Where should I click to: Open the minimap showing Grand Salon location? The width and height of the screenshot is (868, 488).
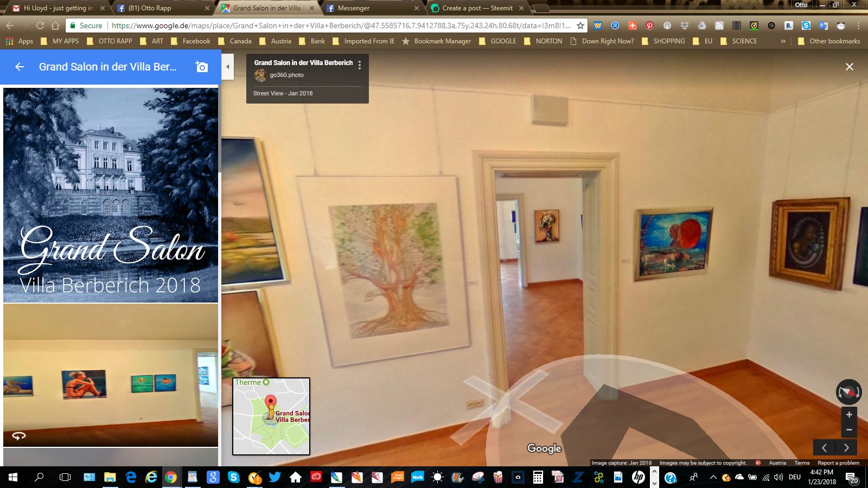[271, 416]
